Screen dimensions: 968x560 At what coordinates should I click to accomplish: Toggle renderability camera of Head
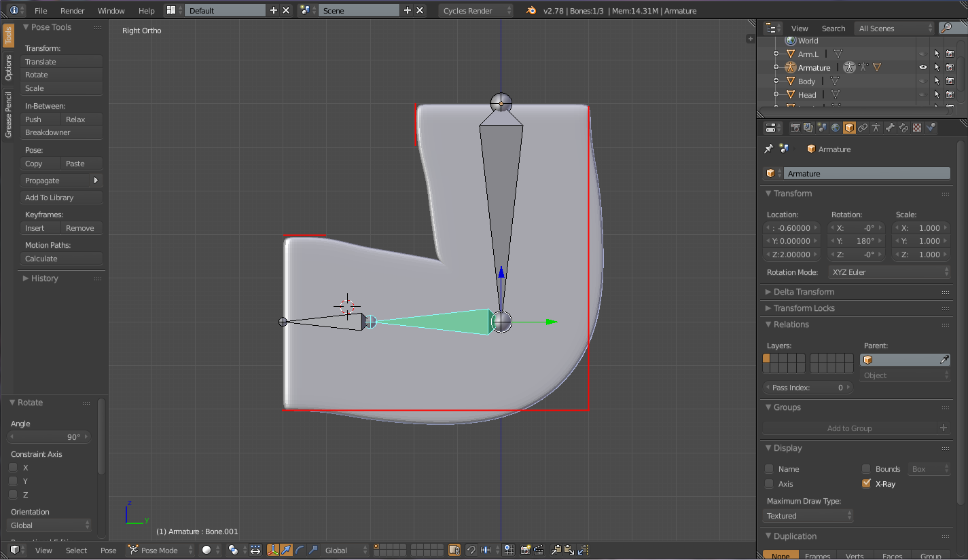pyautogui.click(x=950, y=94)
